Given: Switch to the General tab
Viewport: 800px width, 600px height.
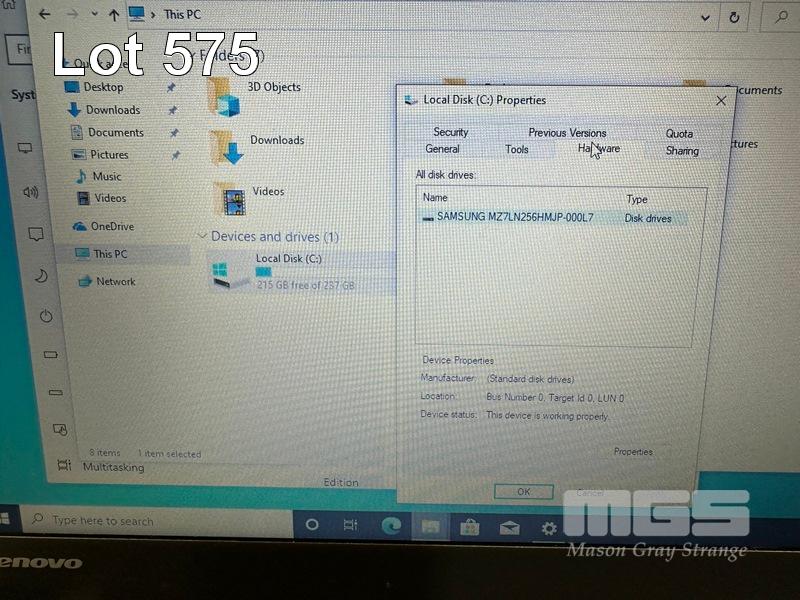Looking at the screenshot, I should 442,149.
